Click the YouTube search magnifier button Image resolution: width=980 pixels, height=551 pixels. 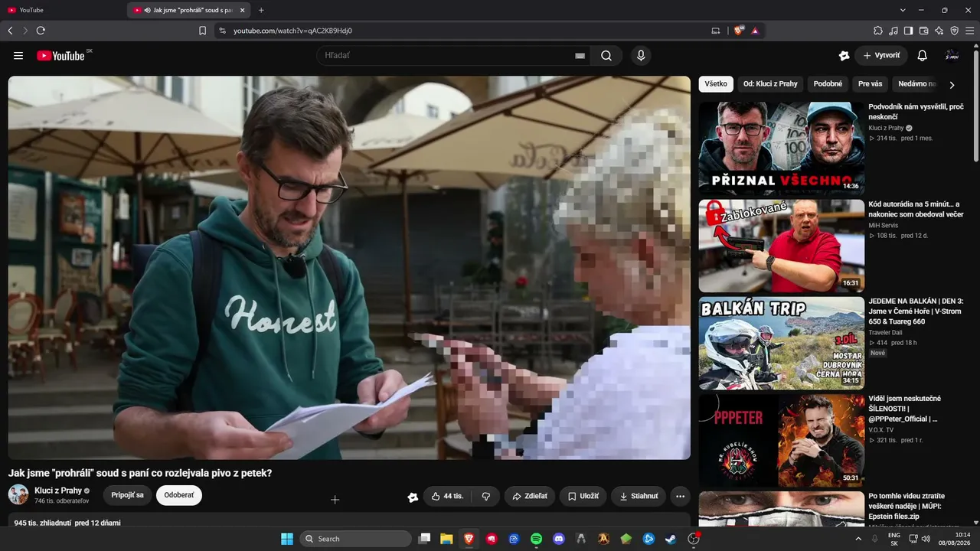click(x=606, y=55)
